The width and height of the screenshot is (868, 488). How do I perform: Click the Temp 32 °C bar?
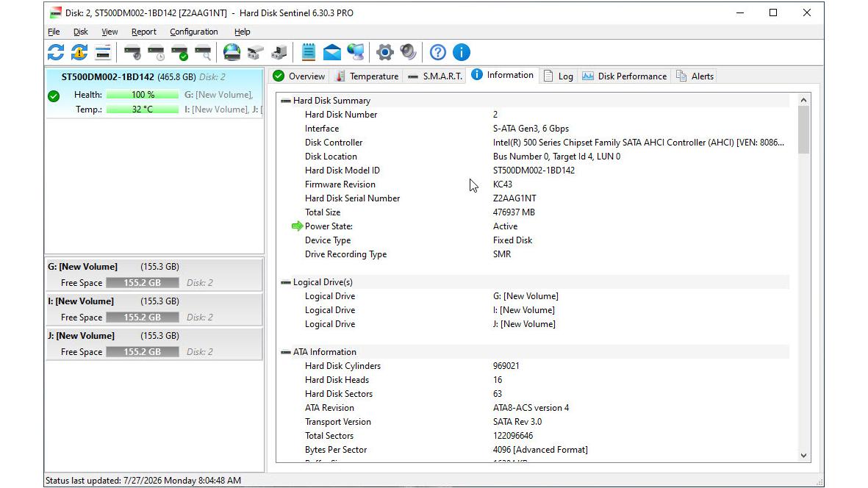(x=143, y=110)
